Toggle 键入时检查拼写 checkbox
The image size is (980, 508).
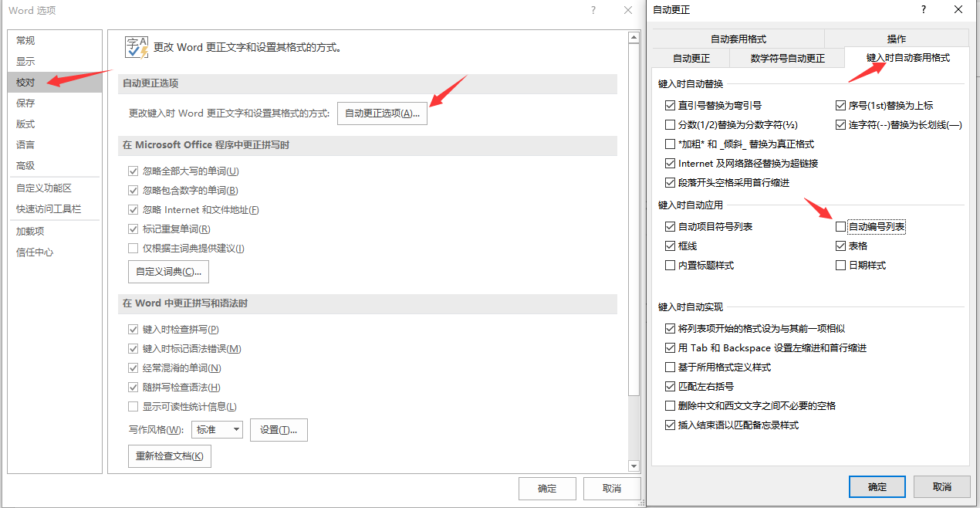[133, 329]
